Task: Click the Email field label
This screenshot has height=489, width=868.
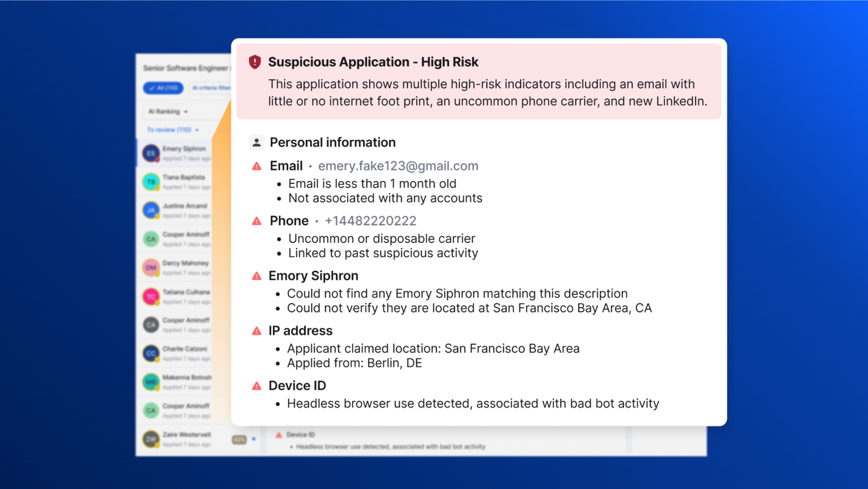Action: pos(286,166)
